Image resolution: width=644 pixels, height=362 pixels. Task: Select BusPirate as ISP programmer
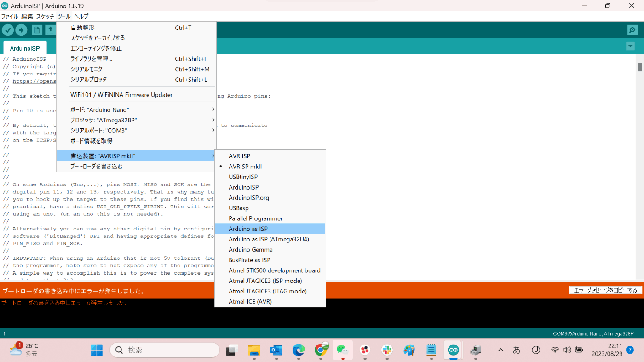[270, 260]
